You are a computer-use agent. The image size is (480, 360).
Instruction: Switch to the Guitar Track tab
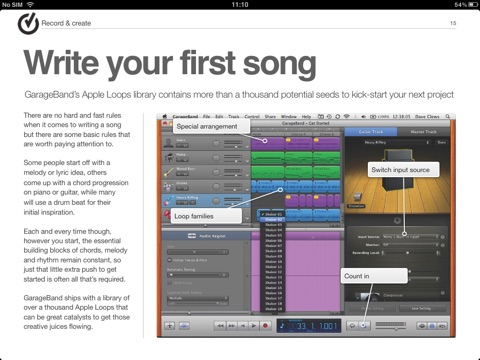[371, 132]
